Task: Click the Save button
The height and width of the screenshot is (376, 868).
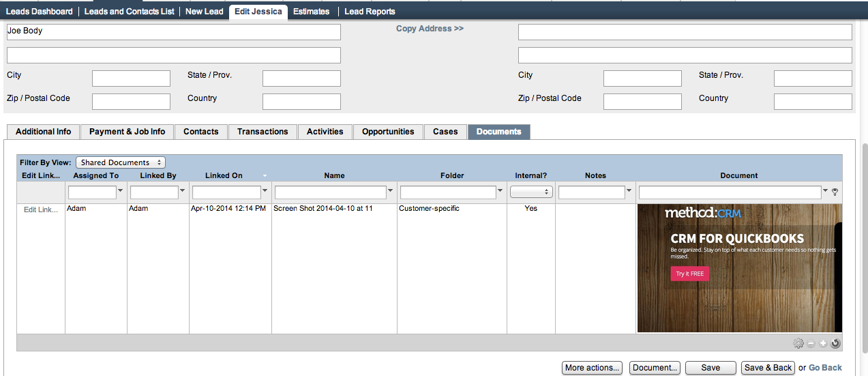Action: point(710,368)
